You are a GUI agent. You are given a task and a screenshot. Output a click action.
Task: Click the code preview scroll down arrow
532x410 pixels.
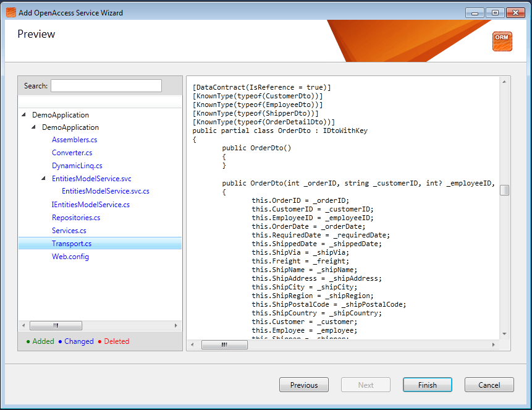click(x=505, y=334)
